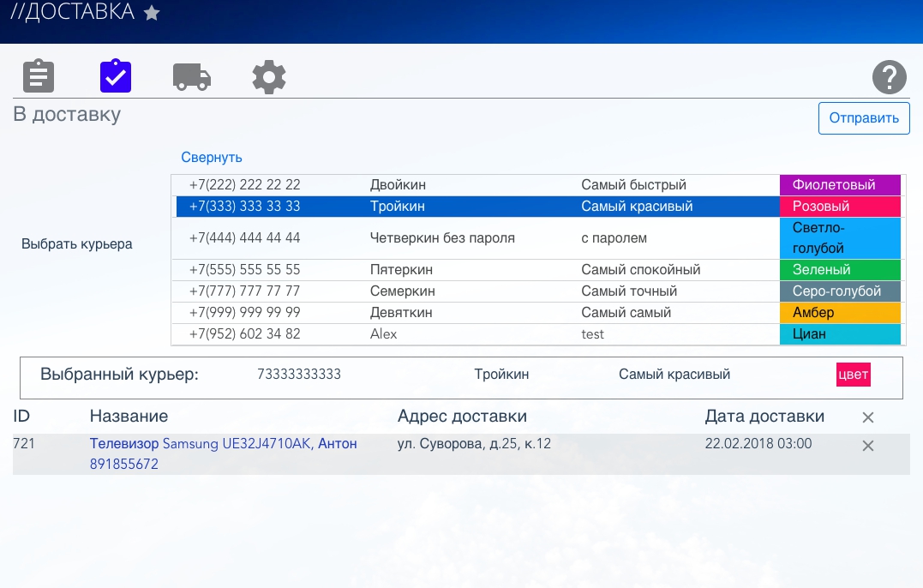Image resolution: width=923 pixels, height=588 pixels.
Task: Click the Амбер color cell
Action: click(x=839, y=313)
